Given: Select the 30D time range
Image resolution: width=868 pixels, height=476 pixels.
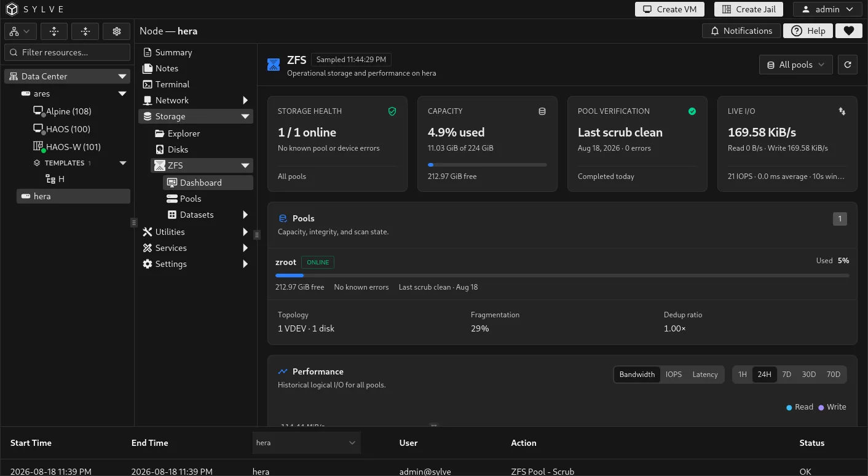Looking at the screenshot, I should point(809,375).
